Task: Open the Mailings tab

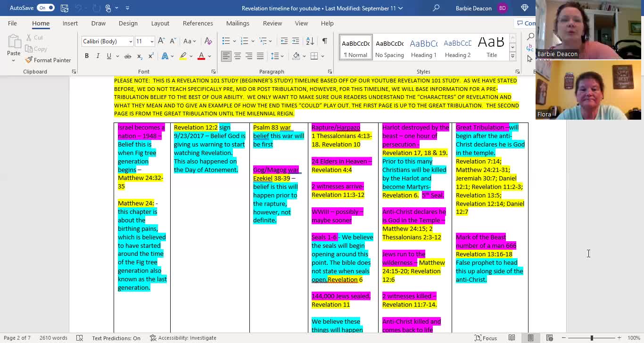Action: (238, 23)
